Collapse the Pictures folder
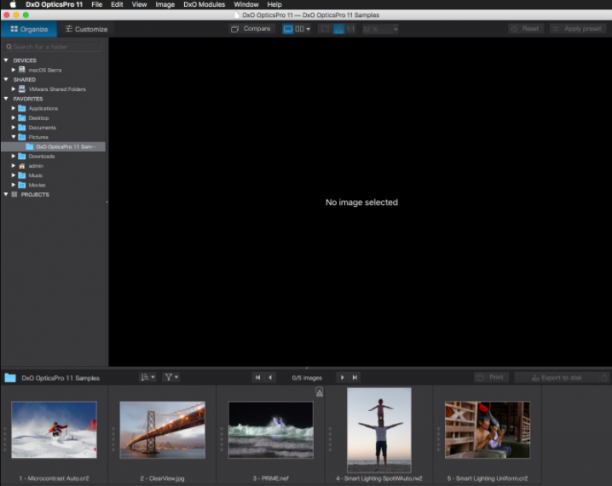Viewport: 612px width, 486px height. 13,137
